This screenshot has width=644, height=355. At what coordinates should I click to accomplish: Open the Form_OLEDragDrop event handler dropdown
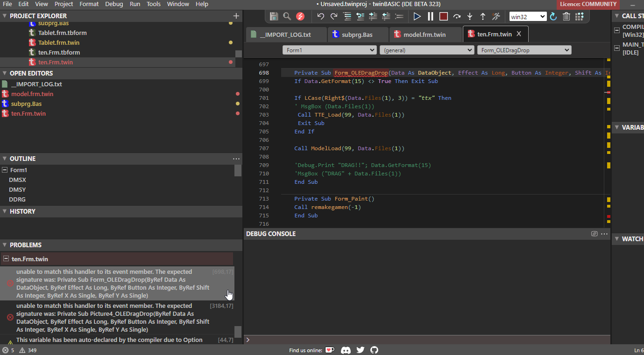click(524, 49)
